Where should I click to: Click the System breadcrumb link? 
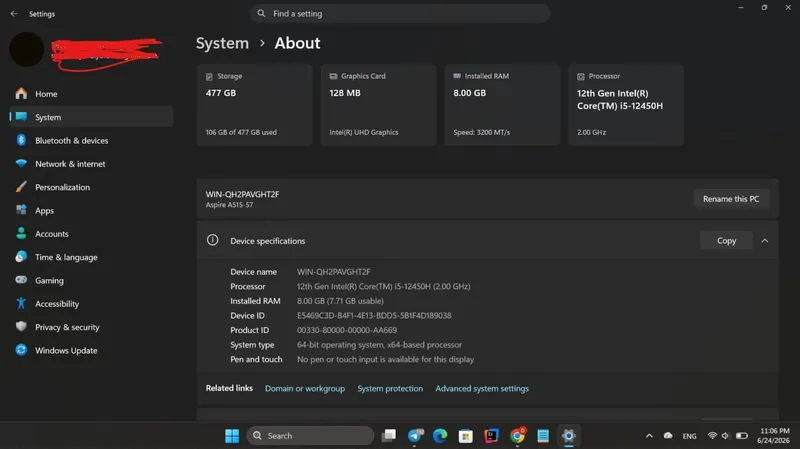(x=222, y=43)
